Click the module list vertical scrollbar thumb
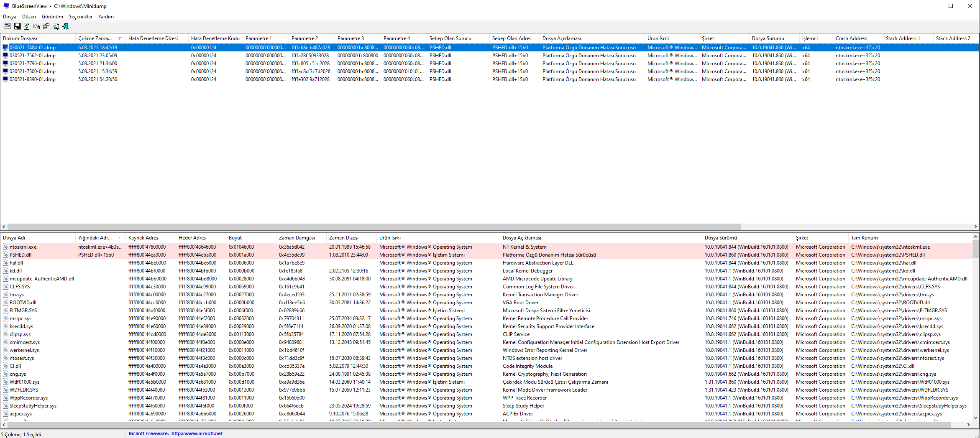 (976, 248)
